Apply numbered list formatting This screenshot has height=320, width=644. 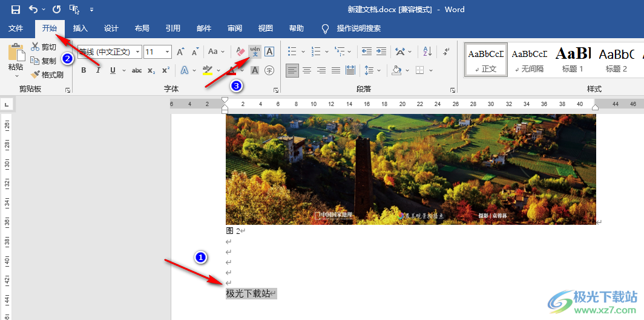[316, 52]
